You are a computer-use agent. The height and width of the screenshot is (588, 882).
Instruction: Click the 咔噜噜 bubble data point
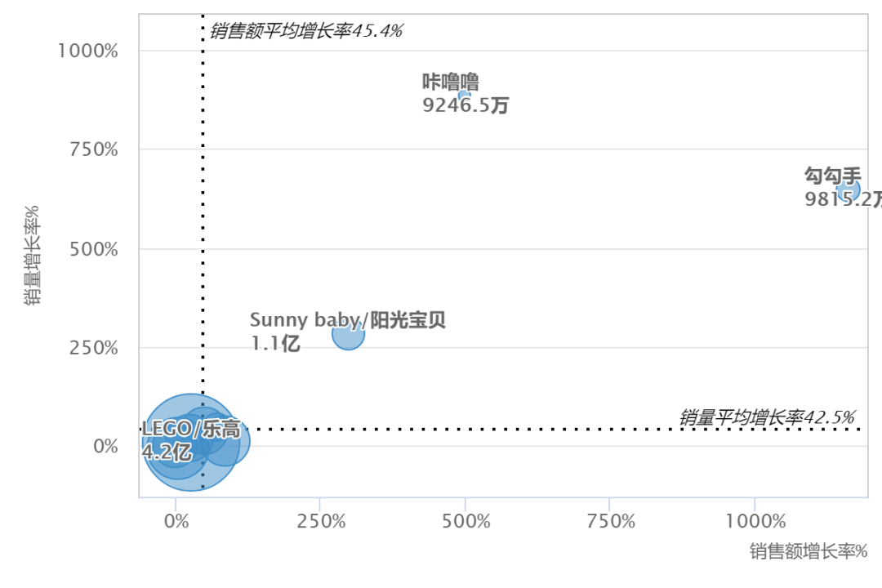point(465,96)
